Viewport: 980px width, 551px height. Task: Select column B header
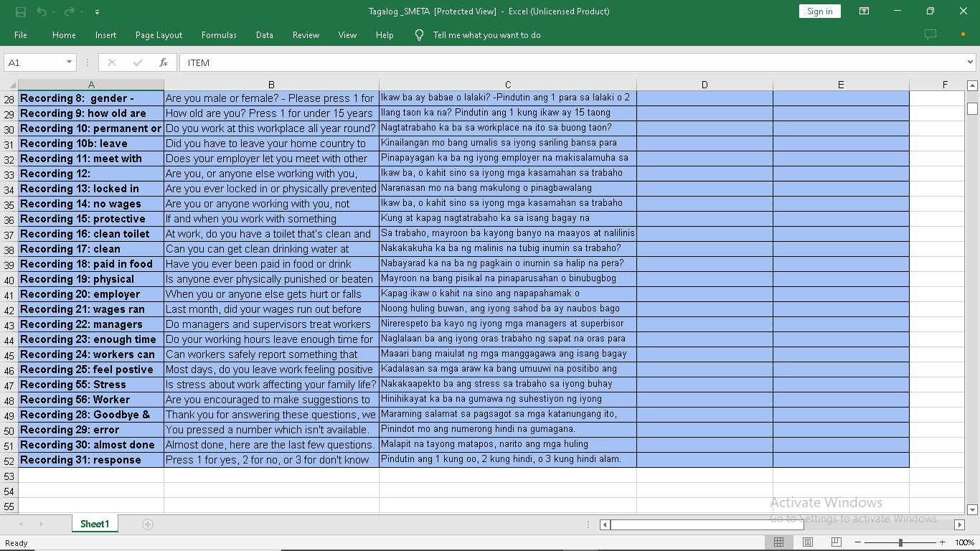(x=271, y=85)
